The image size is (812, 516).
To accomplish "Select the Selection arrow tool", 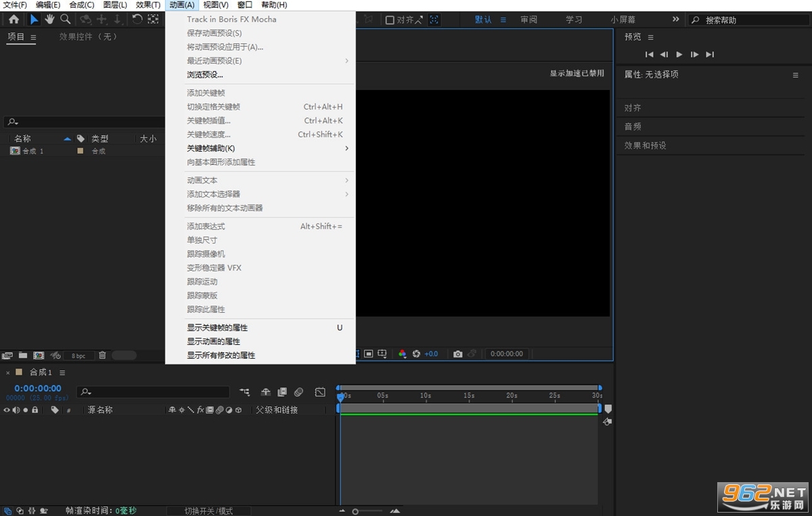I will 35,20.
